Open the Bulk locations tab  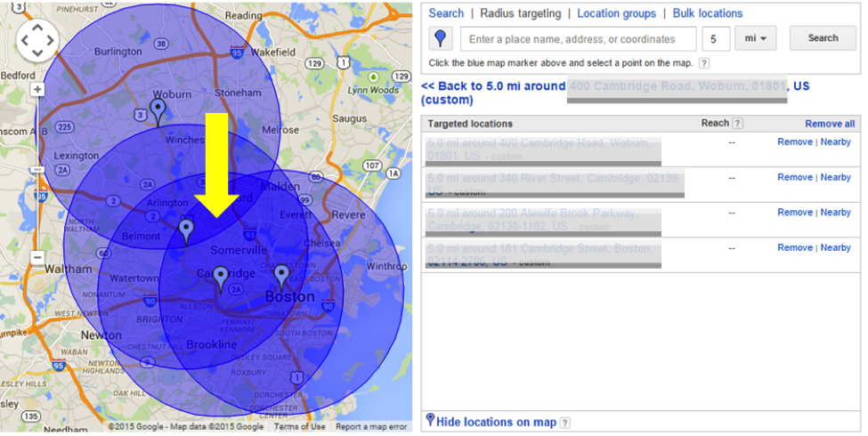point(707,13)
